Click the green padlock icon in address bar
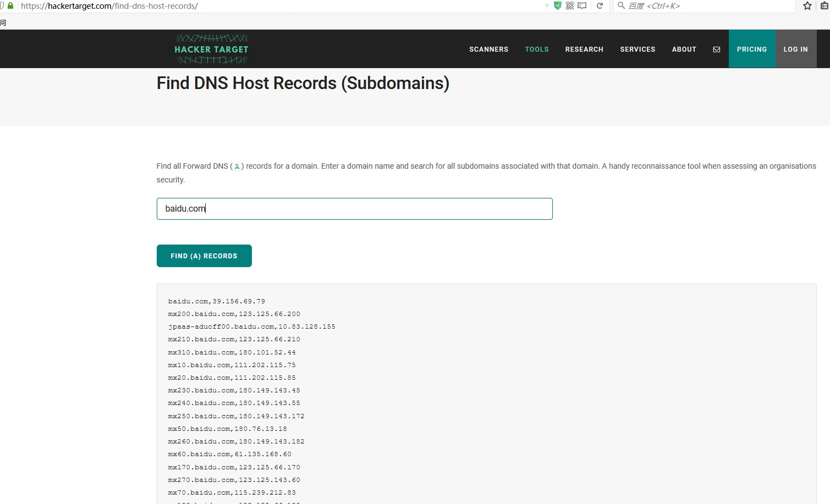830x504 pixels. 10,5
